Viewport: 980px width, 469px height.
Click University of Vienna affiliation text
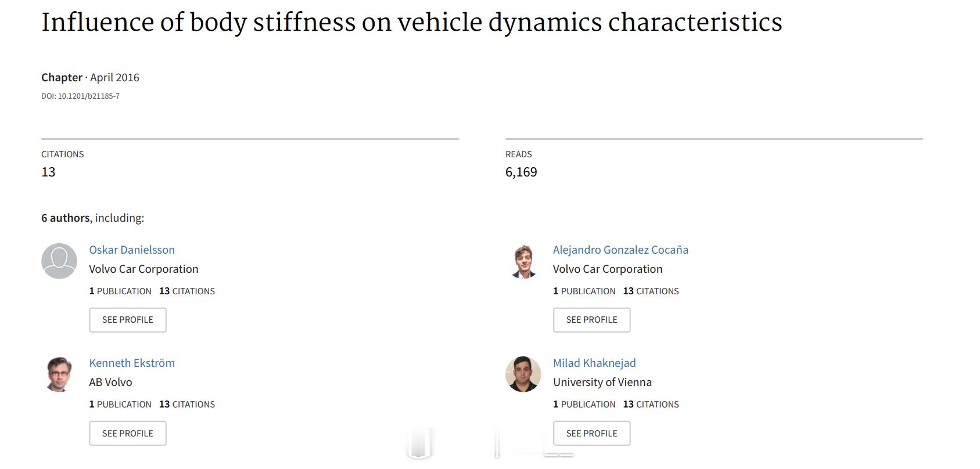[x=602, y=382]
